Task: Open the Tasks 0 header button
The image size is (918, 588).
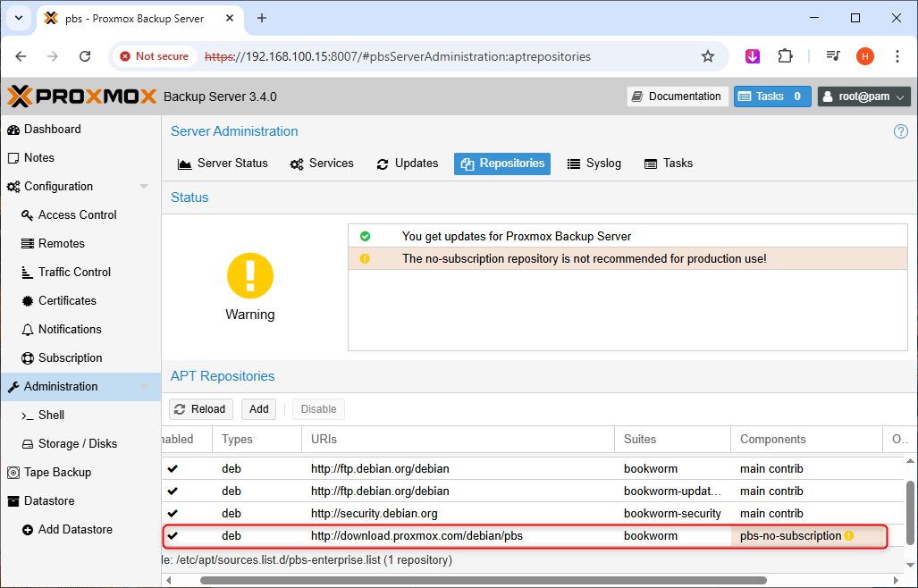Action: [772, 97]
